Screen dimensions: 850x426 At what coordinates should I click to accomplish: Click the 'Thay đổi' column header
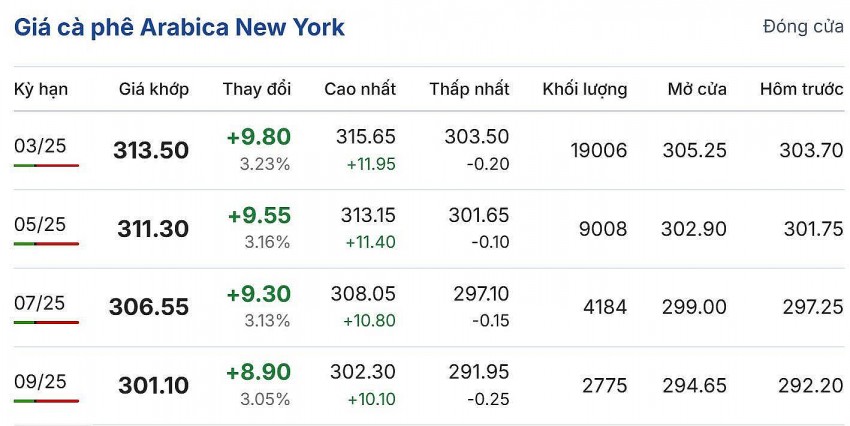(257, 89)
